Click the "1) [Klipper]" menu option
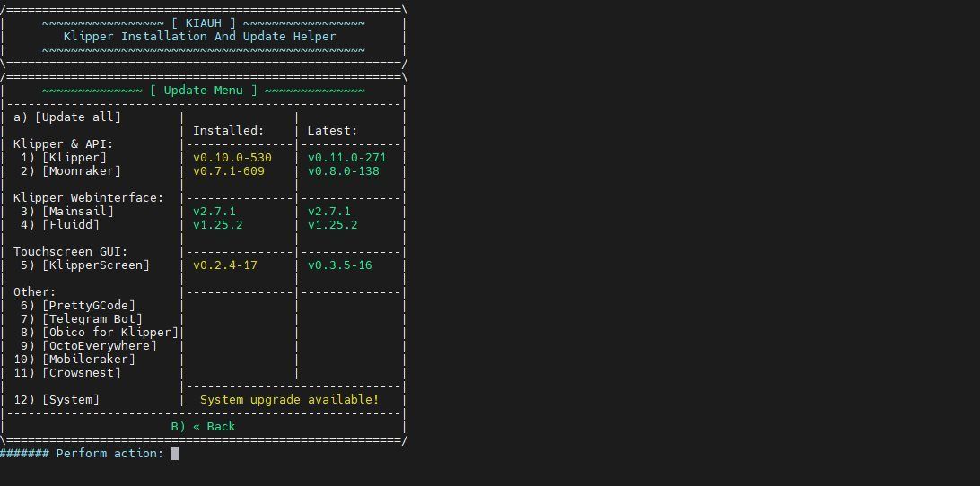980x486 pixels. (63, 158)
